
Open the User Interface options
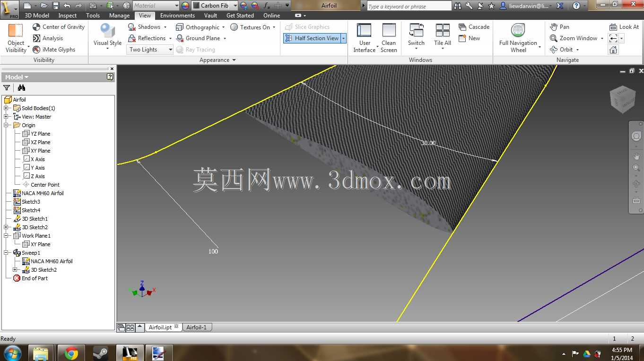pyautogui.click(x=365, y=38)
